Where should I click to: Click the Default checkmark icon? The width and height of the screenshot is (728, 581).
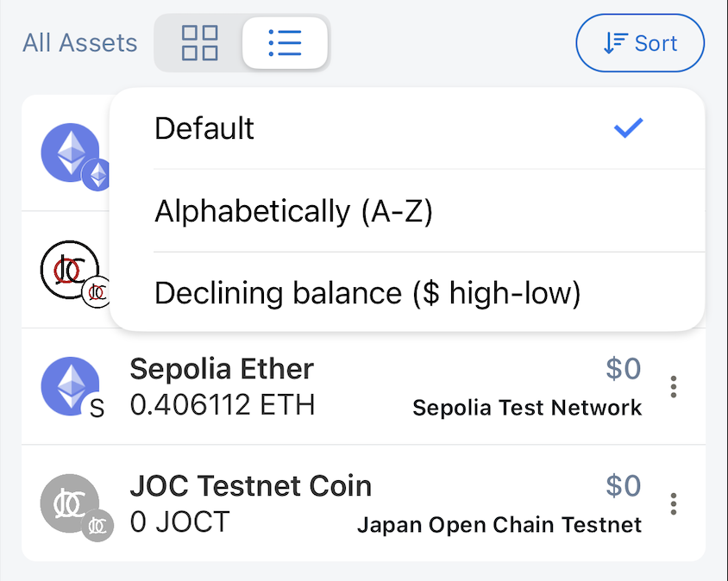point(628,128)
